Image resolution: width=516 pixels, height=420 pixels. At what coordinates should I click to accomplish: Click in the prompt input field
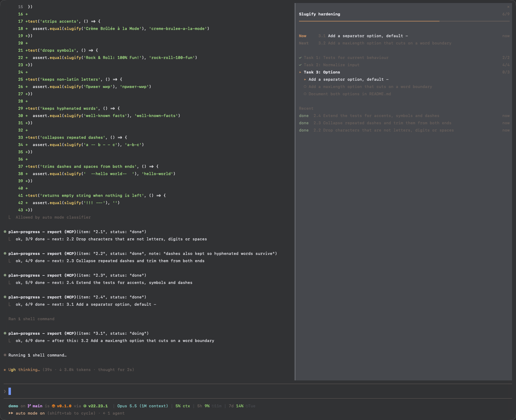[257, 391]
